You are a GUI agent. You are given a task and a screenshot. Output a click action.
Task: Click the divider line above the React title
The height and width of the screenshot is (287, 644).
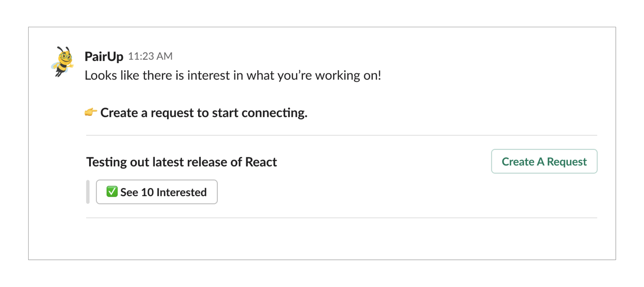pos(341,135)
